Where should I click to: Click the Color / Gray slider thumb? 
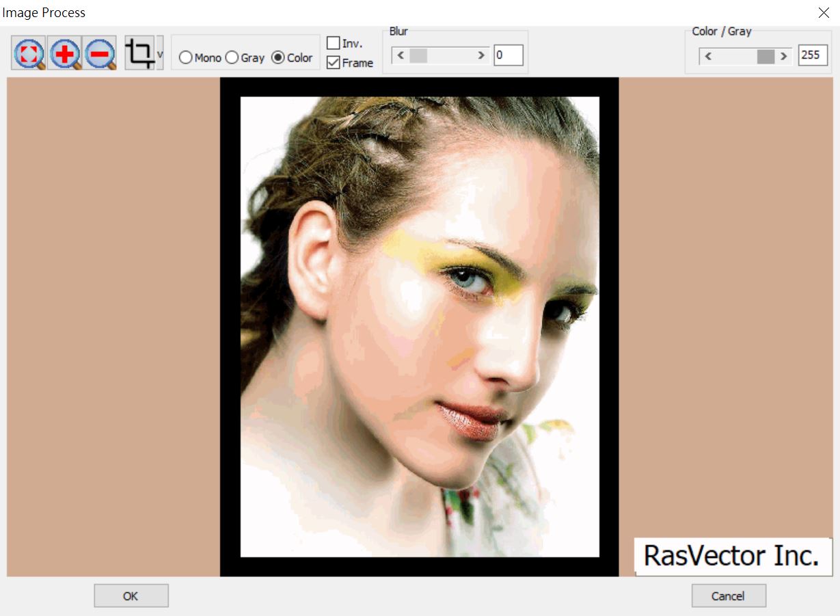(766, 56)
